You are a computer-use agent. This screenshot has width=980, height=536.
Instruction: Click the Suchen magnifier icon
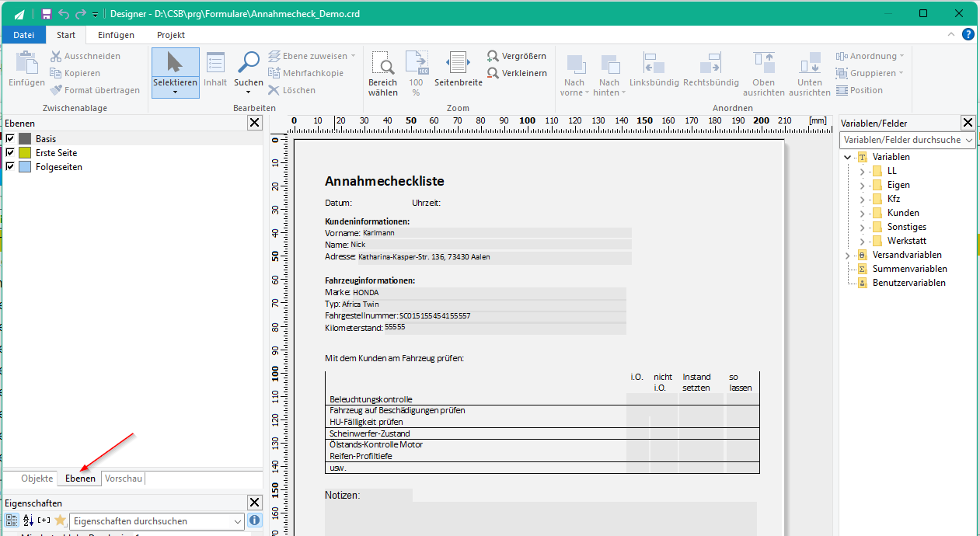click(x=249, y=62)
